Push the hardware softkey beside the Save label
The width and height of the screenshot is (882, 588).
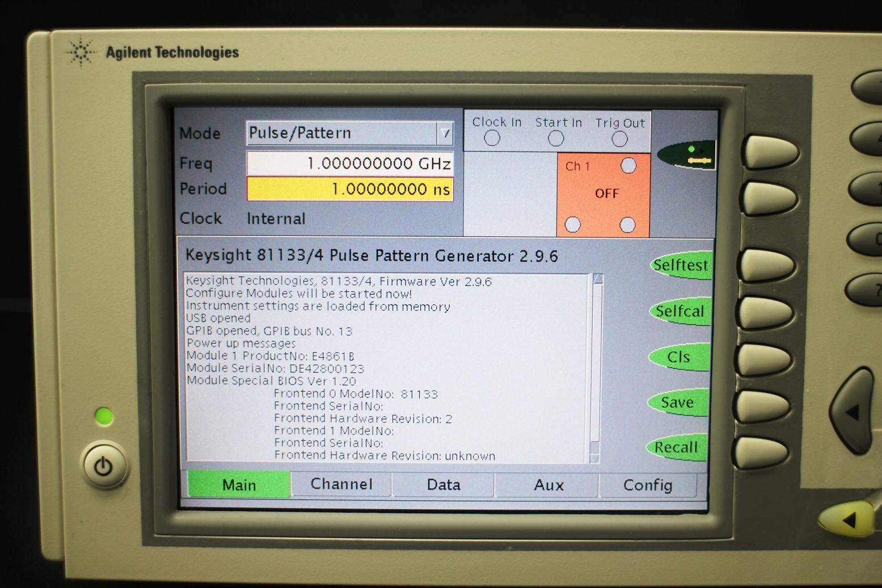761,405
